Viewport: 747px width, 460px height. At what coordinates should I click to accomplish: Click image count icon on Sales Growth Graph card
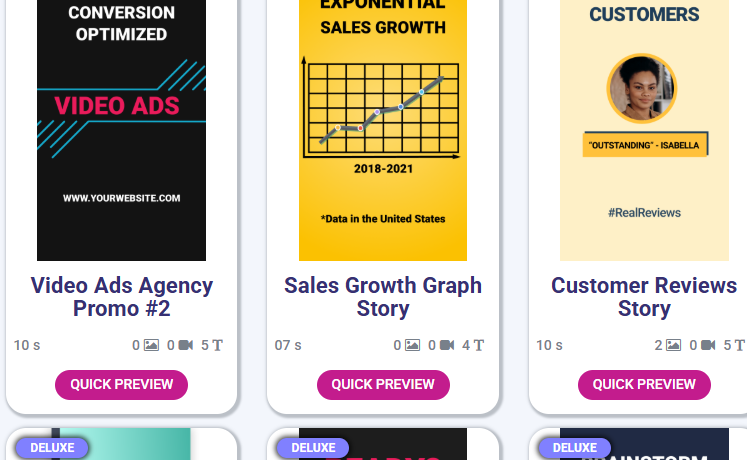pos(413,345)
